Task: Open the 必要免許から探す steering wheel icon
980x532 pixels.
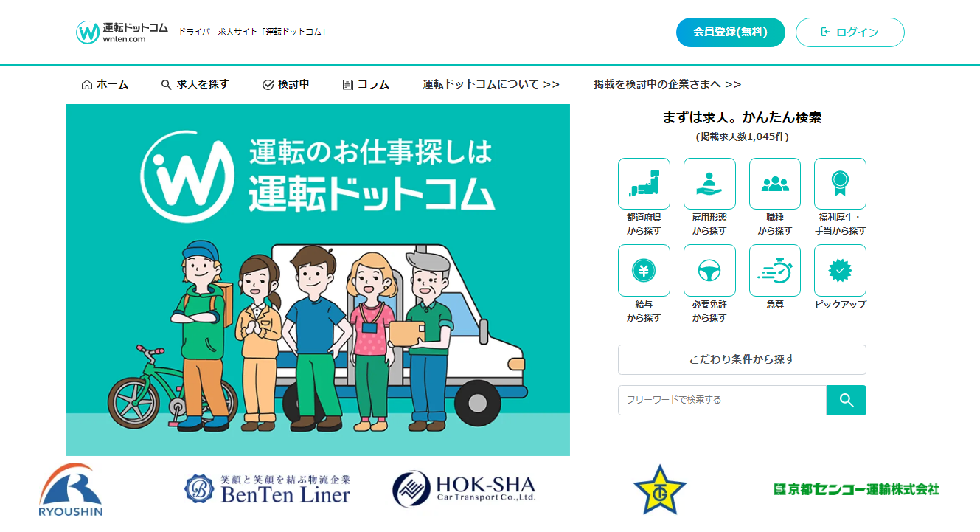Action: [709, 271]
